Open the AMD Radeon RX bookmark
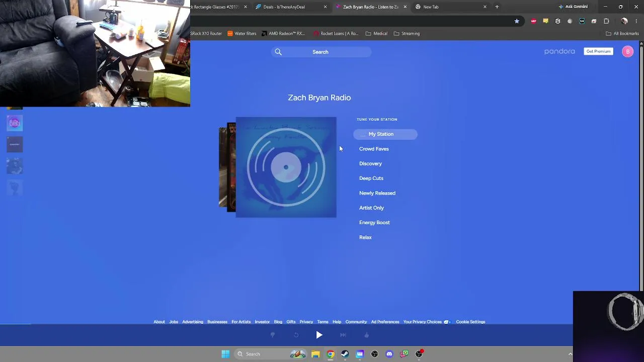This screenshot has width=644, height=362. [x=283, y=34]
